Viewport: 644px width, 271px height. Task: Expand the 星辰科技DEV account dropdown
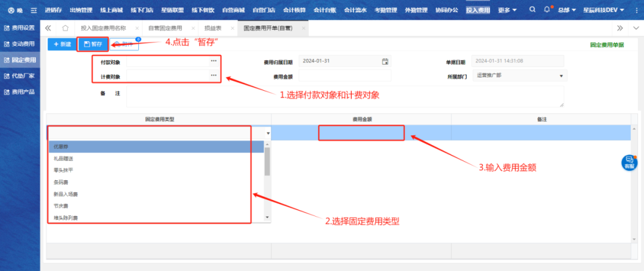pyautogui.click(x=603, y=10)
